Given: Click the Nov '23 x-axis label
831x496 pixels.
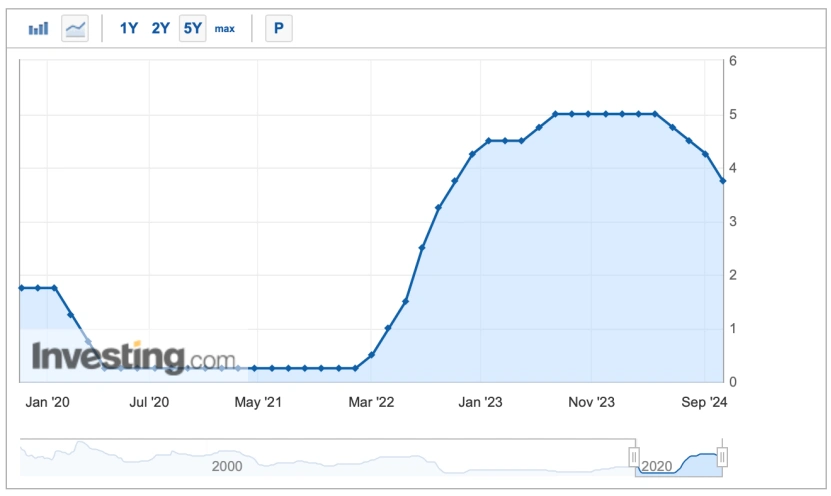Looking at the screenshot, I should 591,403.
